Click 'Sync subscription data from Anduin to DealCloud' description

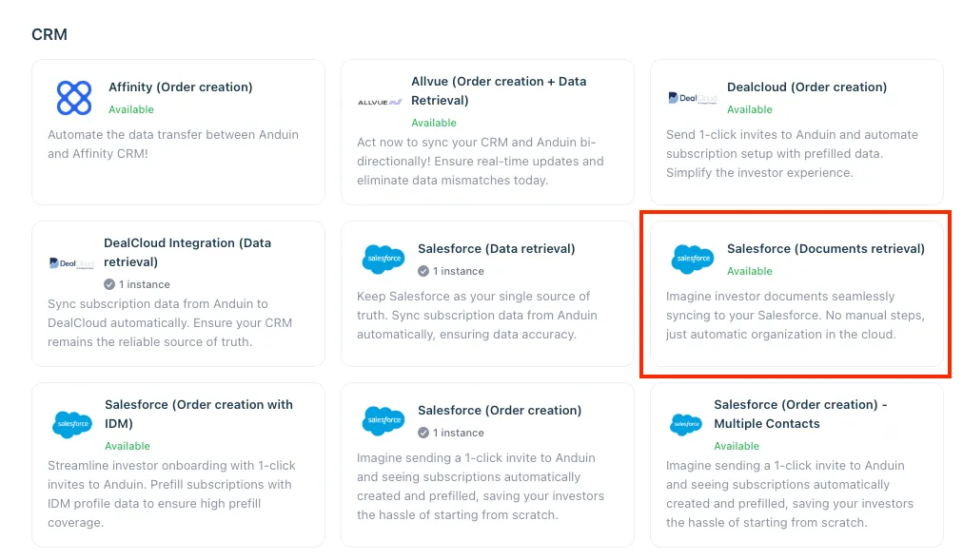[x=169, y=322]
